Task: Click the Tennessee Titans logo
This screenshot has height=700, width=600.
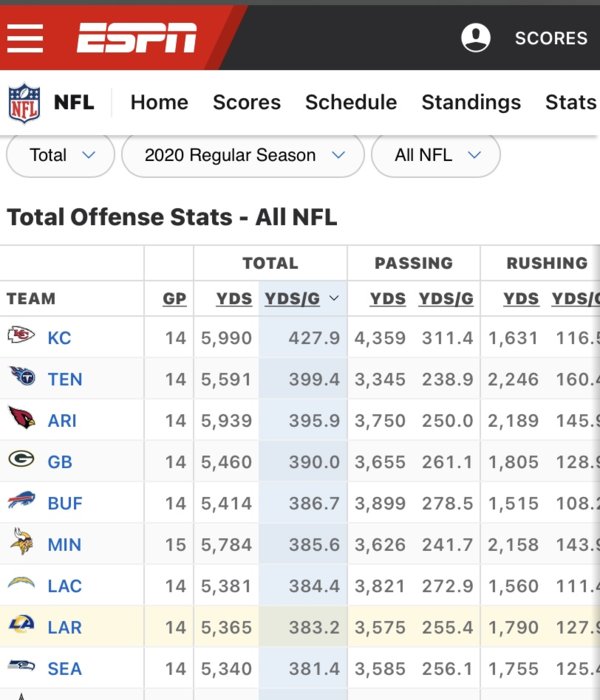Action: (21, 378)
